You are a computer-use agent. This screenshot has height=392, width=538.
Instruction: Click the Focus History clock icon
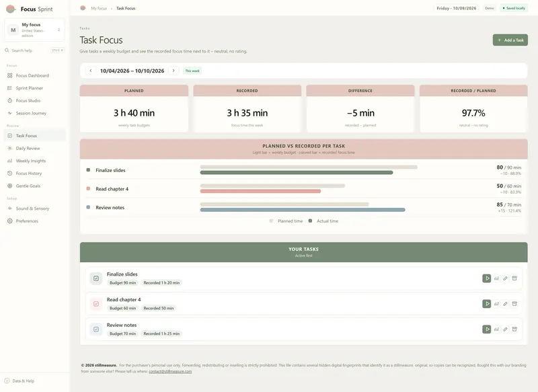pos(9,173)
